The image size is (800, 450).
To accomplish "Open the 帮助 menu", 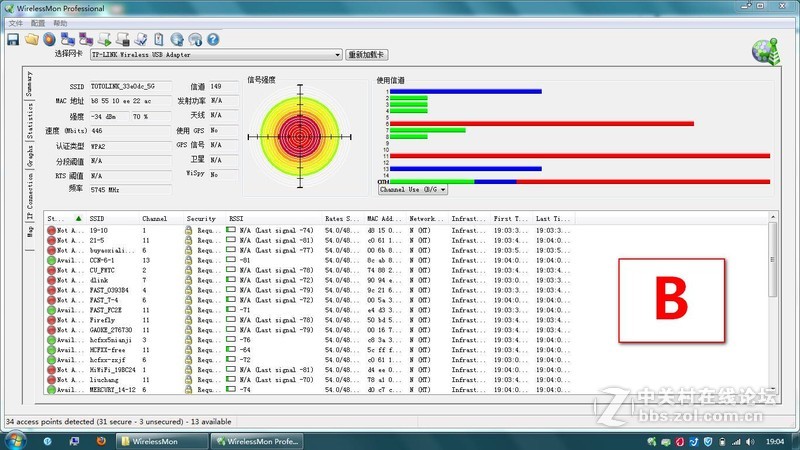I will (x=60, y=23).
